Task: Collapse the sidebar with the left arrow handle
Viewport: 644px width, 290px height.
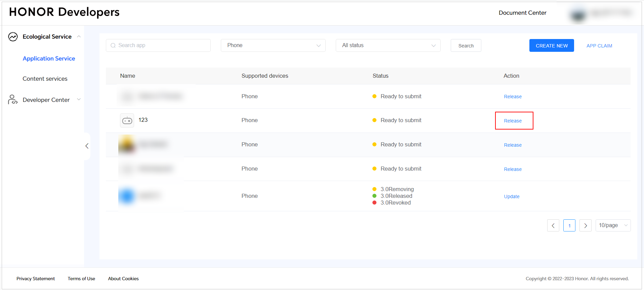Action: point(87,146)
